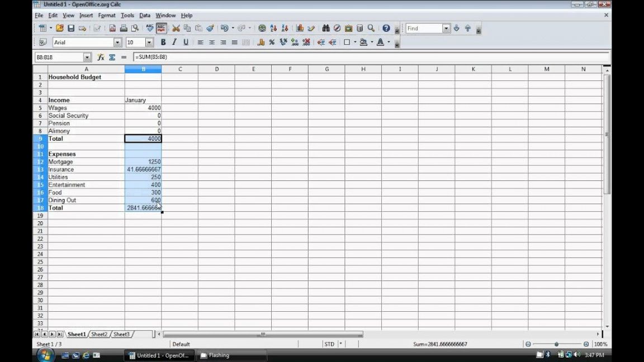Click the Cut scissors icon
Screen dimensions: 644x362
[176, 28]
